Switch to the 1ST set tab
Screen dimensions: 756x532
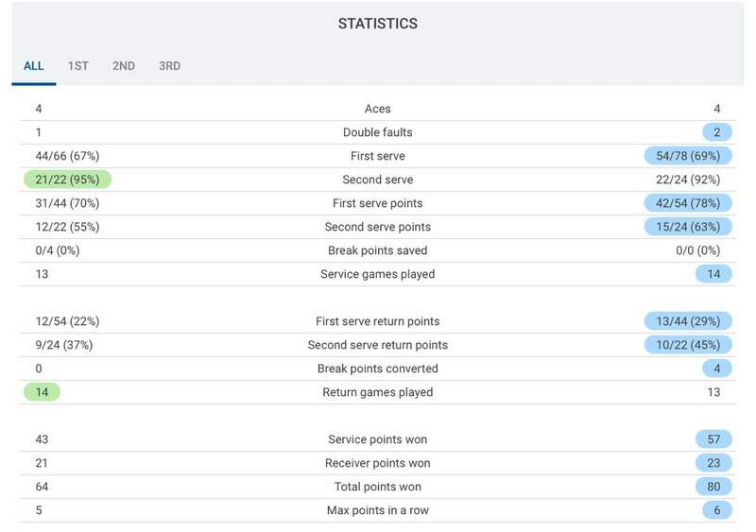[77, 66]
